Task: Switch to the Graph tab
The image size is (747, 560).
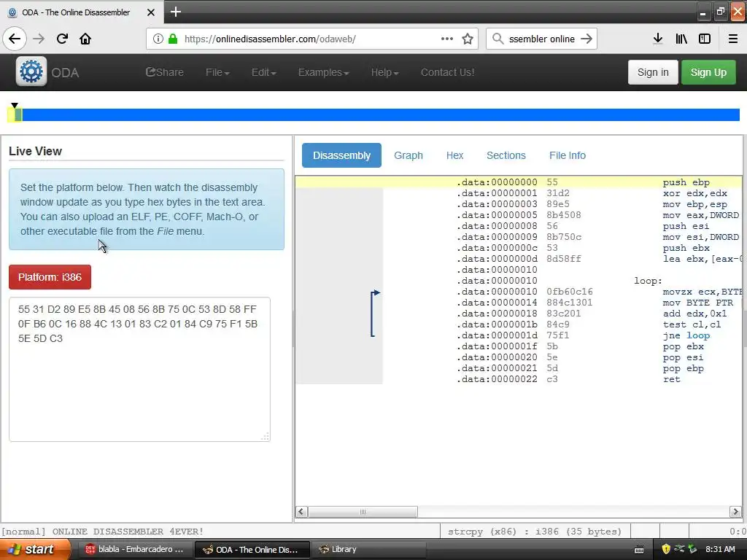Action: pos(409,155)
